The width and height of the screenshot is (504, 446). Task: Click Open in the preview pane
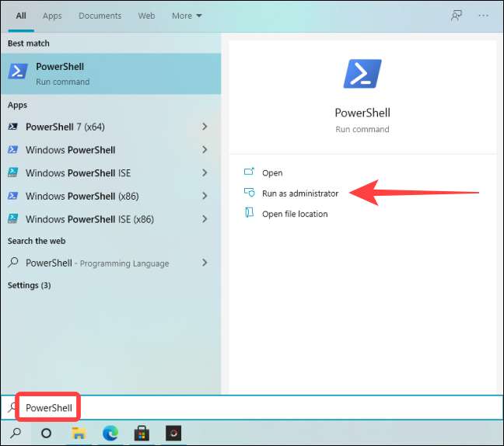[272, 173]
